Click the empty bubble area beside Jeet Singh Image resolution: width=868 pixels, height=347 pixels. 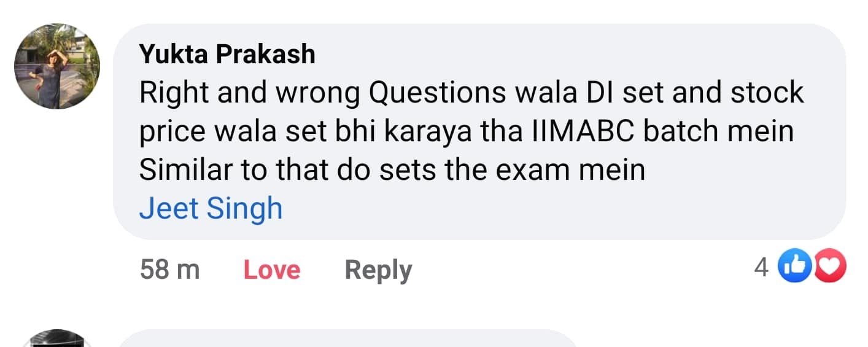click(x=552, y=209)
